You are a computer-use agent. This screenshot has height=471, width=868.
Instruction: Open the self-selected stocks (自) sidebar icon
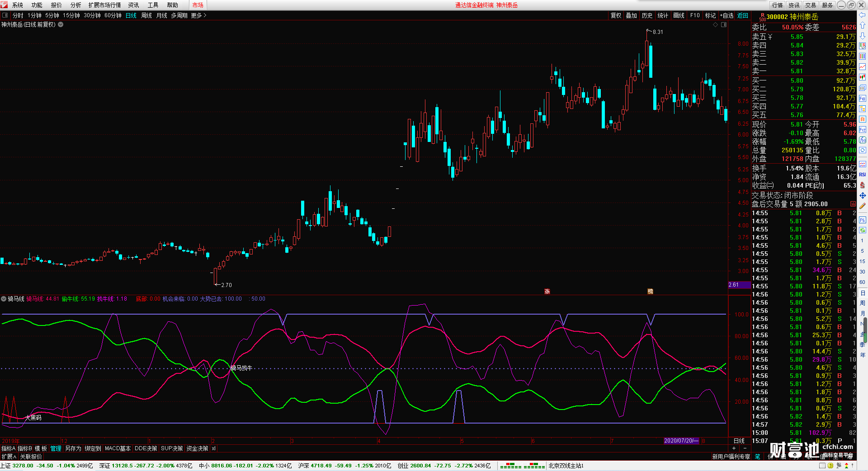863,119
